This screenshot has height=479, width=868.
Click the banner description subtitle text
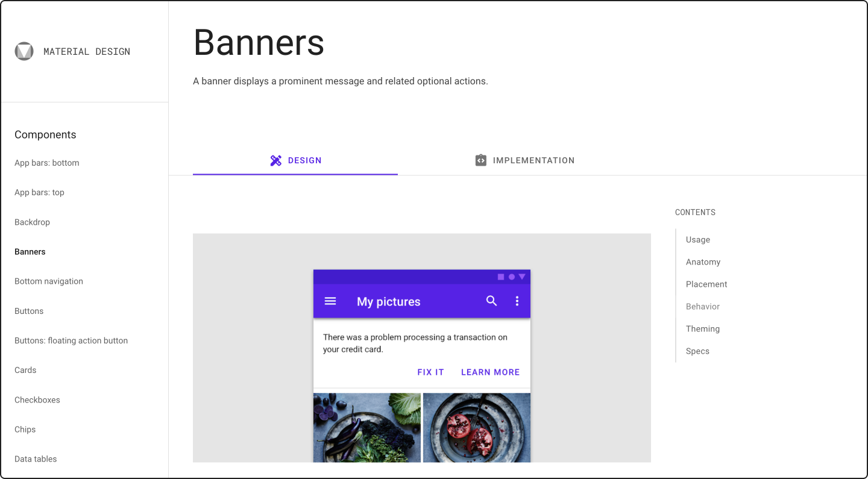[x=341, y=81]
